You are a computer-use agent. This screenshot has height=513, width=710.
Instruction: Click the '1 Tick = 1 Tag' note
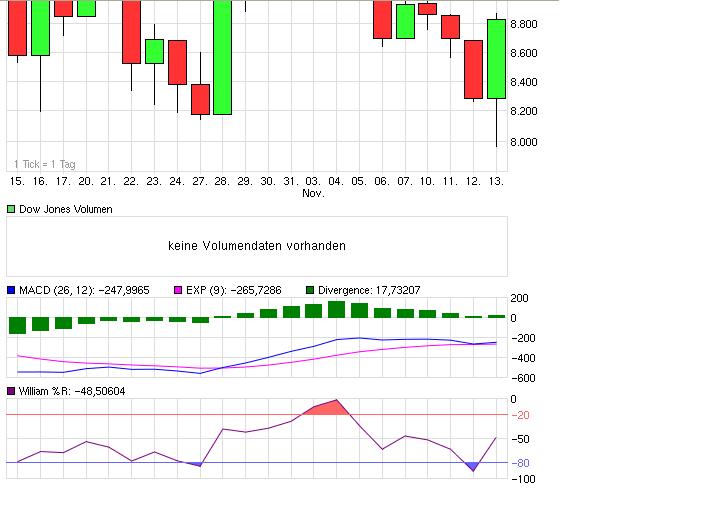tap(44, 164)
